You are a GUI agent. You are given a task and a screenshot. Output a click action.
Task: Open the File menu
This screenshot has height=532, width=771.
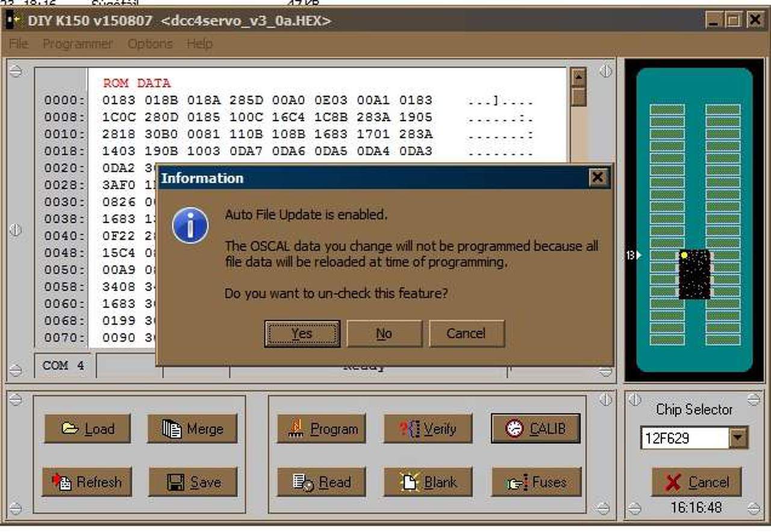[x=19, y=44]
